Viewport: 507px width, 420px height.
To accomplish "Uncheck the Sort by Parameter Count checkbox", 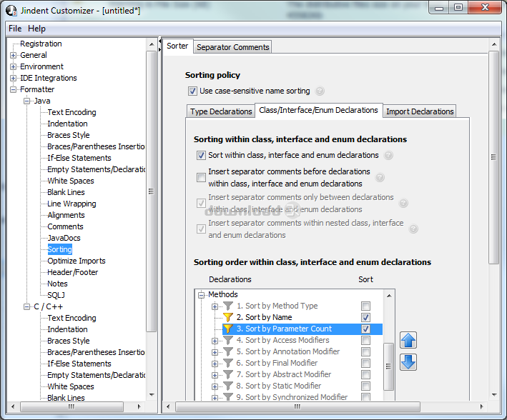I will point(365,329).
